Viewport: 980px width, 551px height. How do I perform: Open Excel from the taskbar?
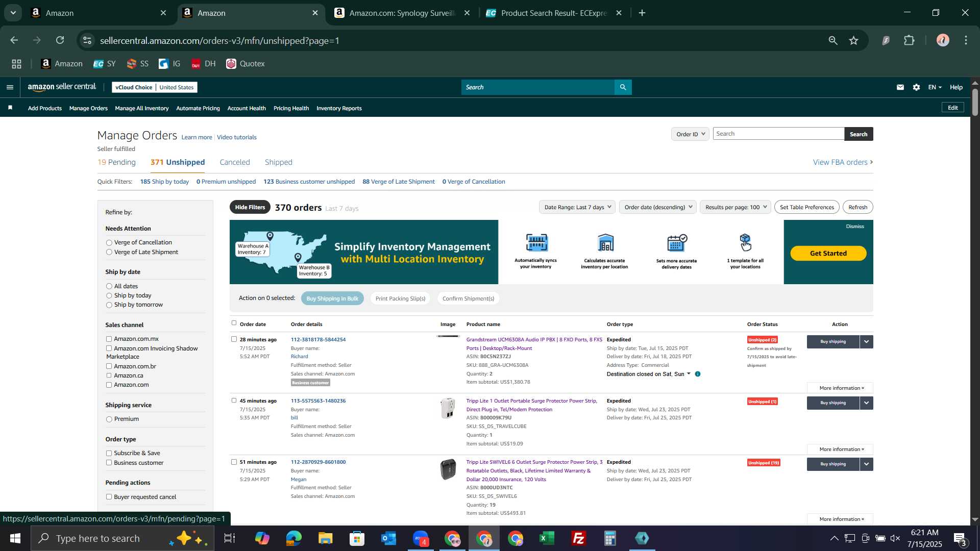(x=547, y=538)
